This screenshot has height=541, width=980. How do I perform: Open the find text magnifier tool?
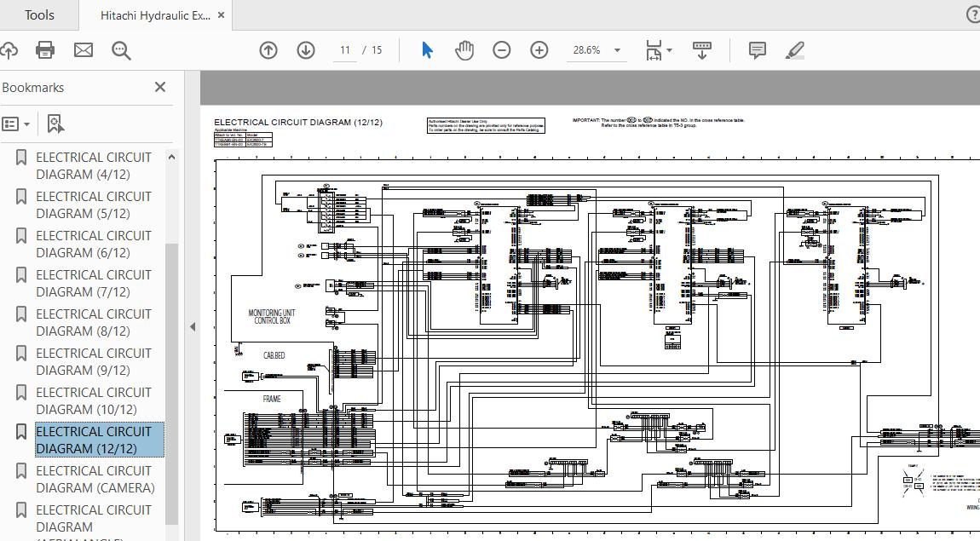point(121,50)
